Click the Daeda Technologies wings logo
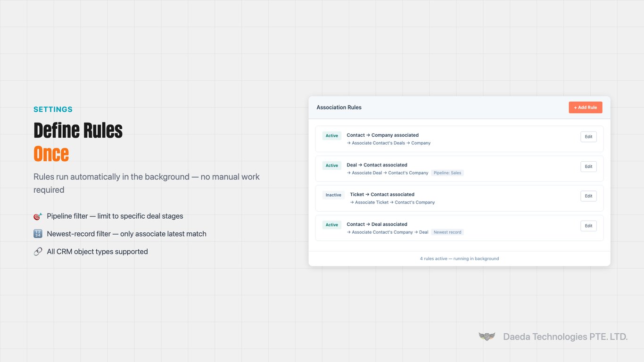 (x=487, y=337)
